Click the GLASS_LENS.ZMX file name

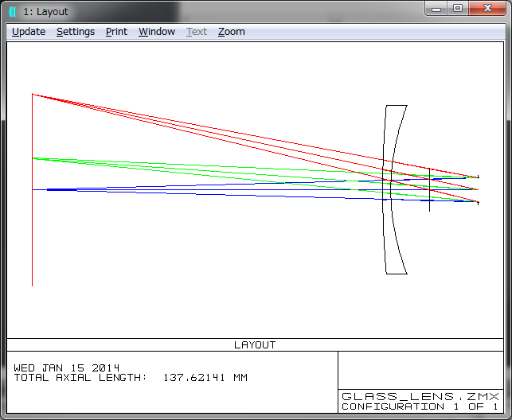(x=420, y=396)
